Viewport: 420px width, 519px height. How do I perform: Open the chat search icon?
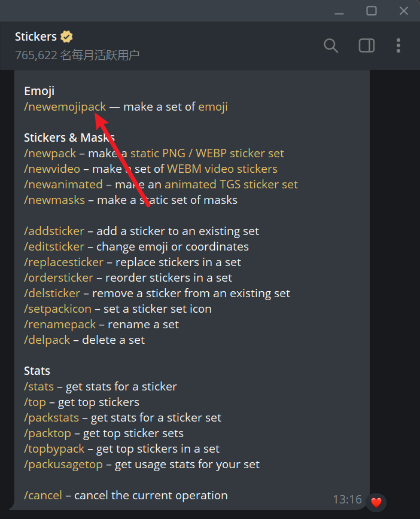tap(331, 45)
